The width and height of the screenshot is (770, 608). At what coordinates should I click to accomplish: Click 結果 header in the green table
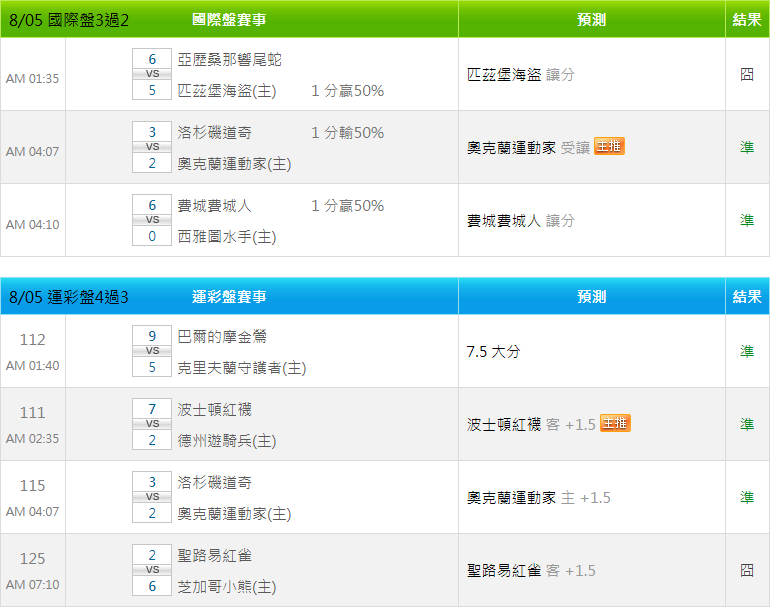coord(747,20)
